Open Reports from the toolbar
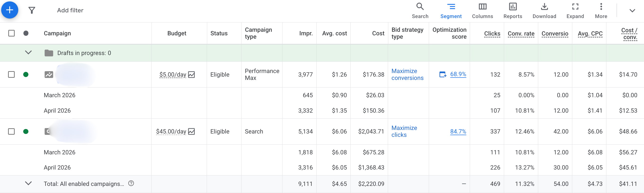Screen dimensions: 644x193 pos(513,10)
